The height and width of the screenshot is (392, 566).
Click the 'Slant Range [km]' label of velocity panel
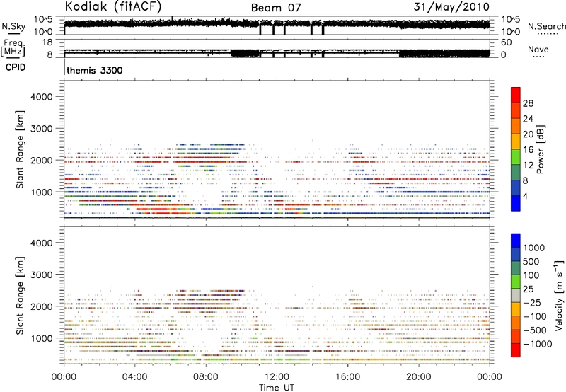[x=21, y=296]
